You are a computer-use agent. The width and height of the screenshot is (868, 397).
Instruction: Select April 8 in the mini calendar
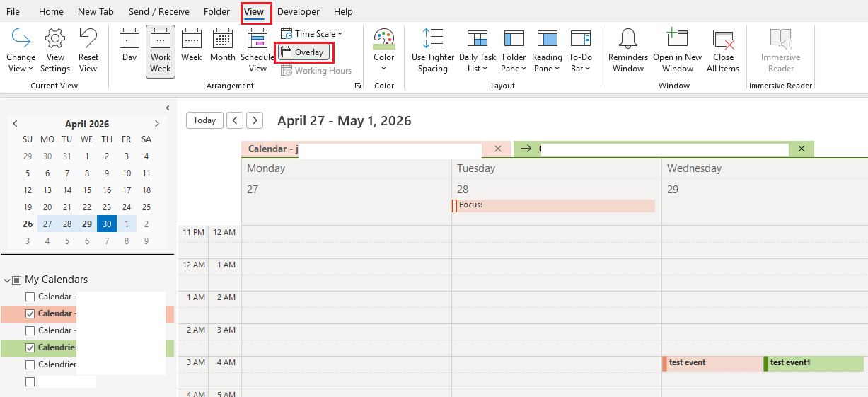click(x=87, y=173)
